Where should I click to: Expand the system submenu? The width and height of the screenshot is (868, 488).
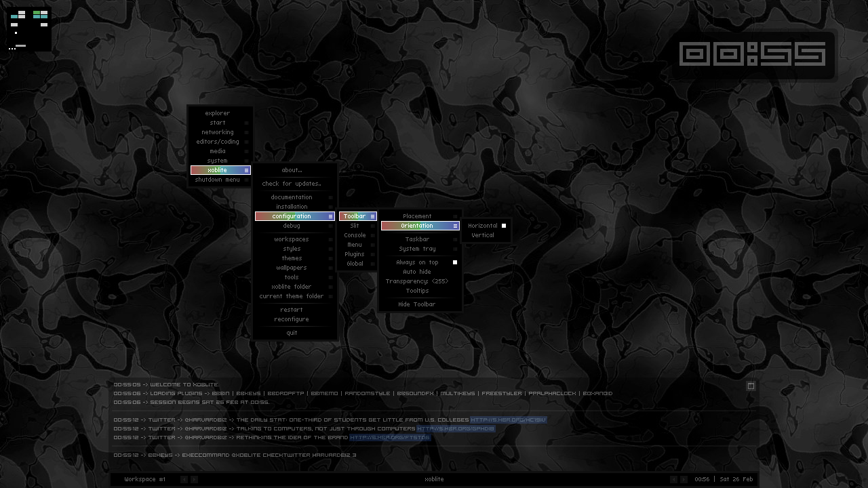point(220,161)
